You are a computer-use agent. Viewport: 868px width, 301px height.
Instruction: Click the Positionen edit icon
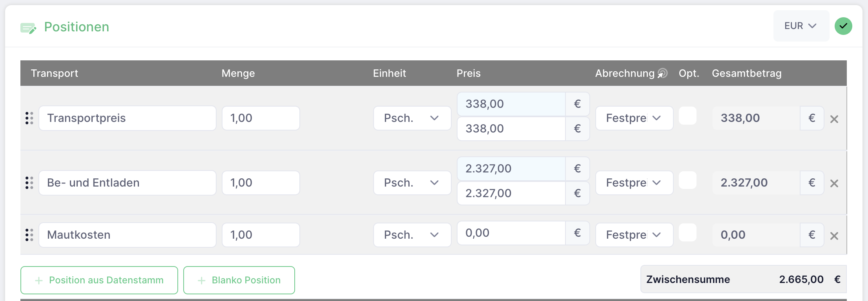point(28,28)
